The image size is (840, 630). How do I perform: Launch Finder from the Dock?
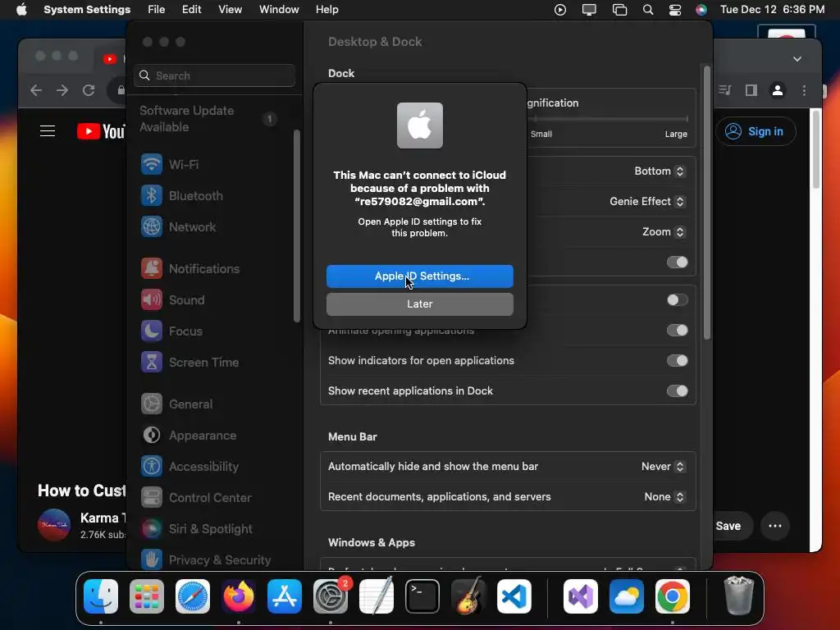click(101, 596)
